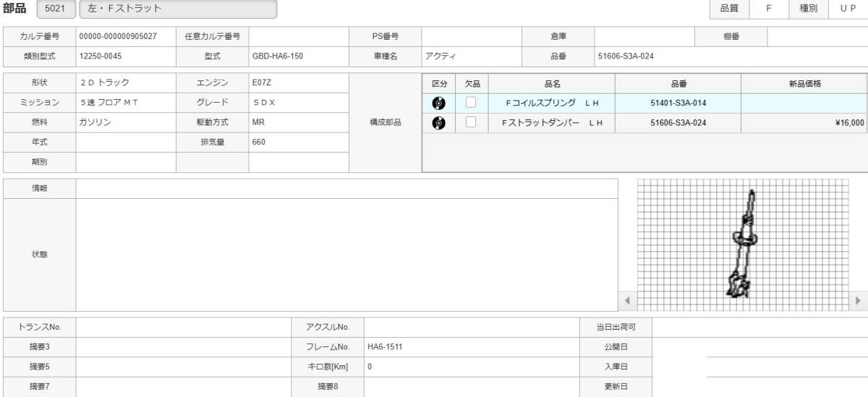Click the empty アクスルNo. field
This screenshot has height=397, width=868.
click(x=472, y=327)
